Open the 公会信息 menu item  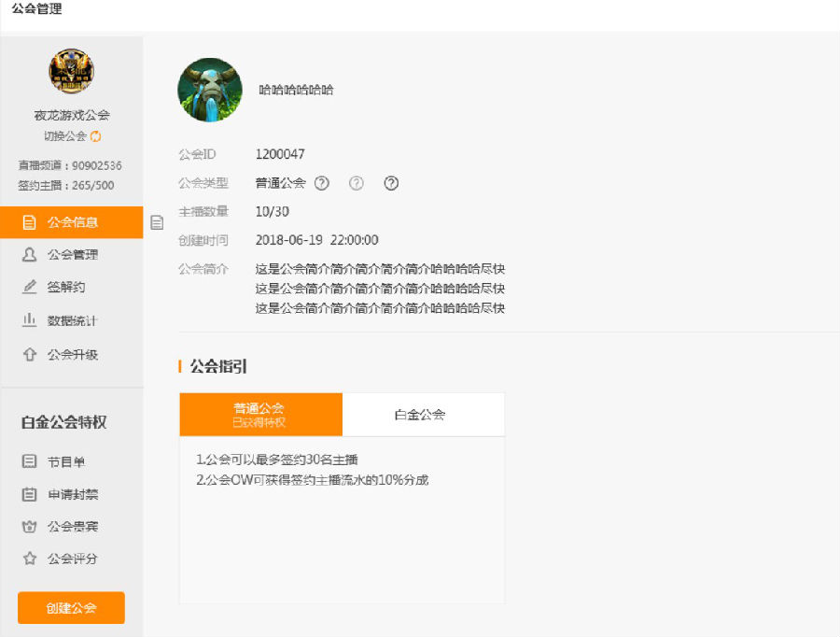click(x=72, y=222)
